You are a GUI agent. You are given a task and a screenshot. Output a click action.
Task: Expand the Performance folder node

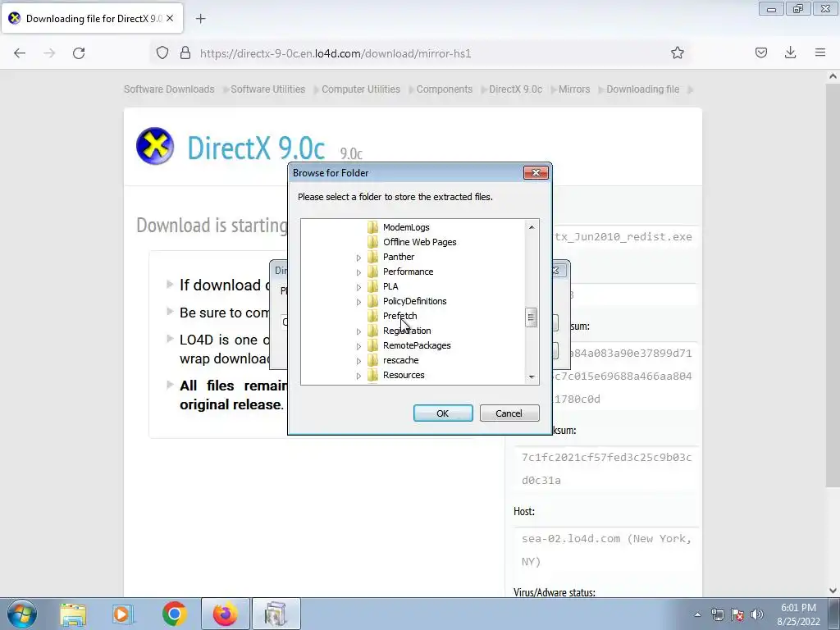pyautogui.click(x=358, y=272)
